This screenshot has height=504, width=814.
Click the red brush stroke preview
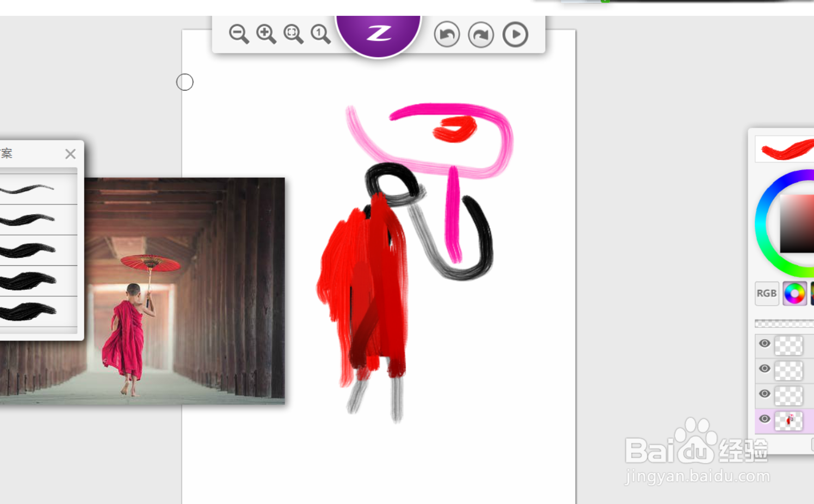(785, 149)
